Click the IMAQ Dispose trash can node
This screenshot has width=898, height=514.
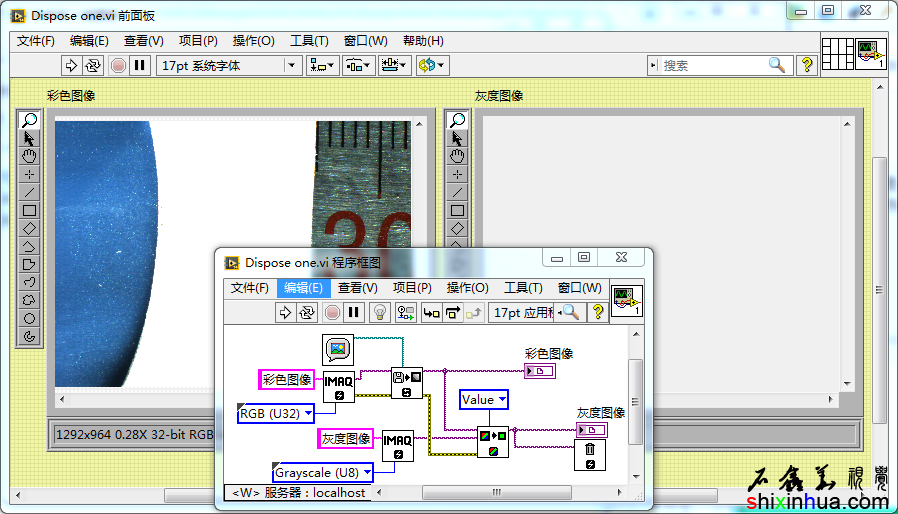click(590, 456)
